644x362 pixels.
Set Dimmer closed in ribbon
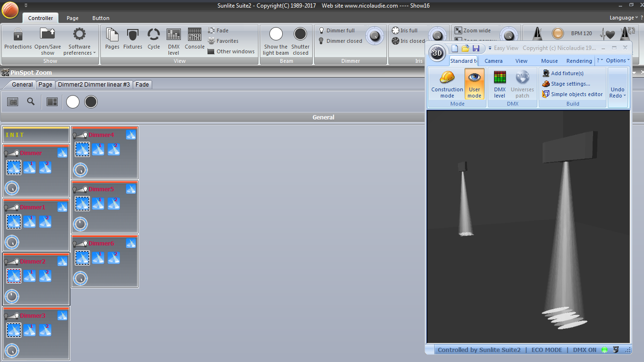click(341, 41)
